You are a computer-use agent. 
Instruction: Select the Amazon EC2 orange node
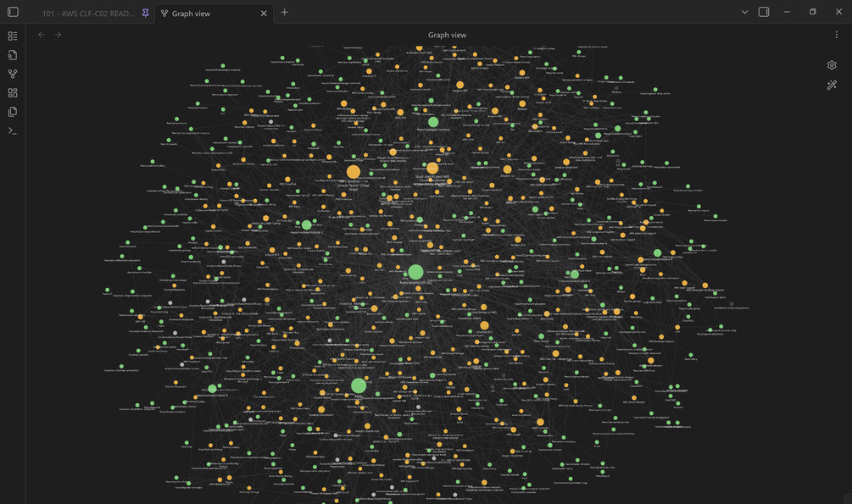click(x=484, y=326)
